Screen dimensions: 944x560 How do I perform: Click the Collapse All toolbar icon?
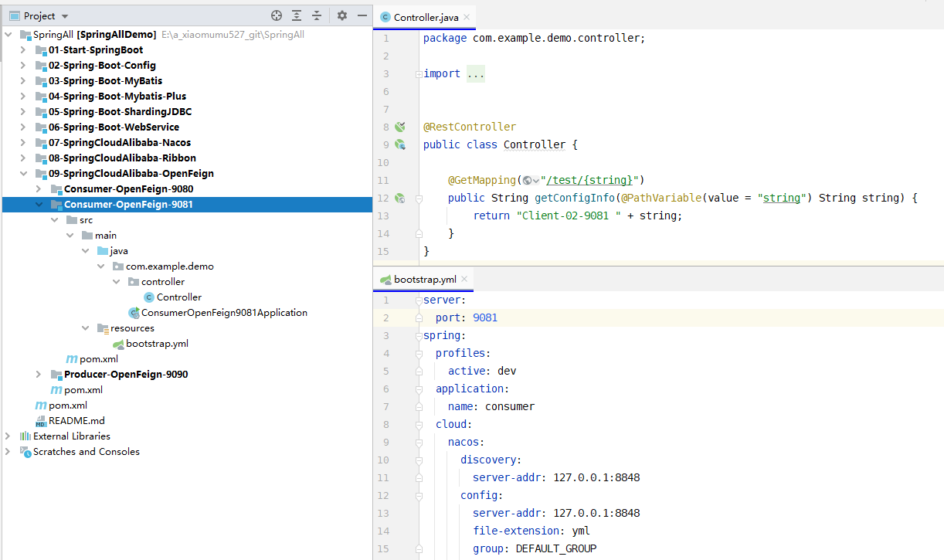point(317,15)
